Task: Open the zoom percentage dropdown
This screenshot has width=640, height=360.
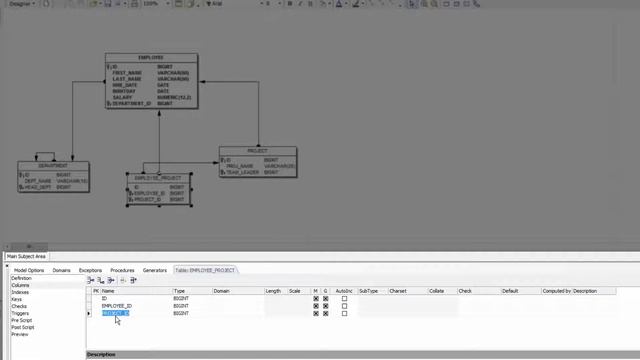Action: click(x=168, y=4)
